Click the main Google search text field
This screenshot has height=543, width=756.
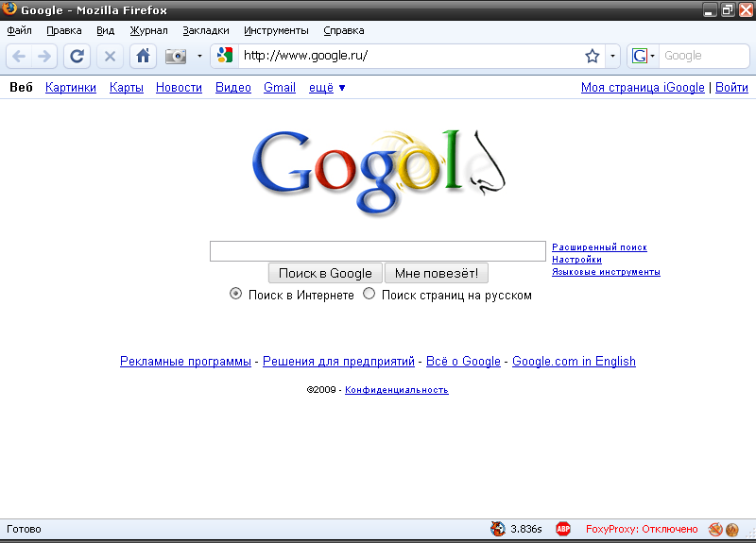[377, 251]
